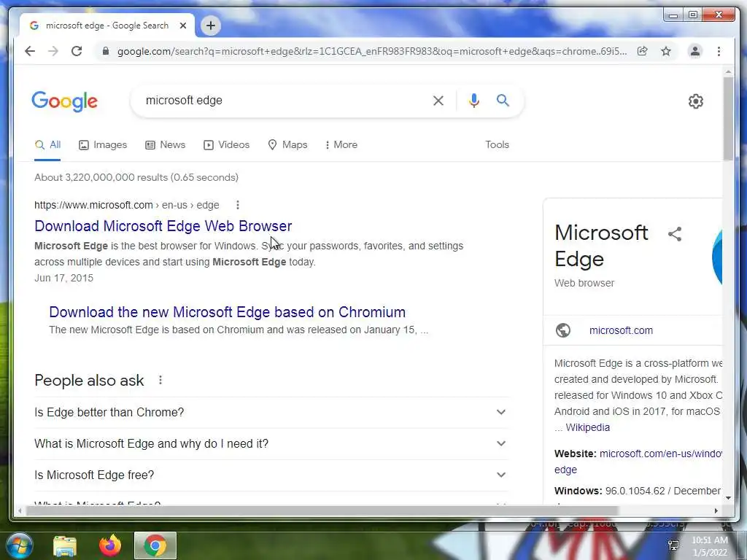This screenshot has height=560, width=747.
Task: Open the Wikipedia link in the panel
Action: [587, 427]
